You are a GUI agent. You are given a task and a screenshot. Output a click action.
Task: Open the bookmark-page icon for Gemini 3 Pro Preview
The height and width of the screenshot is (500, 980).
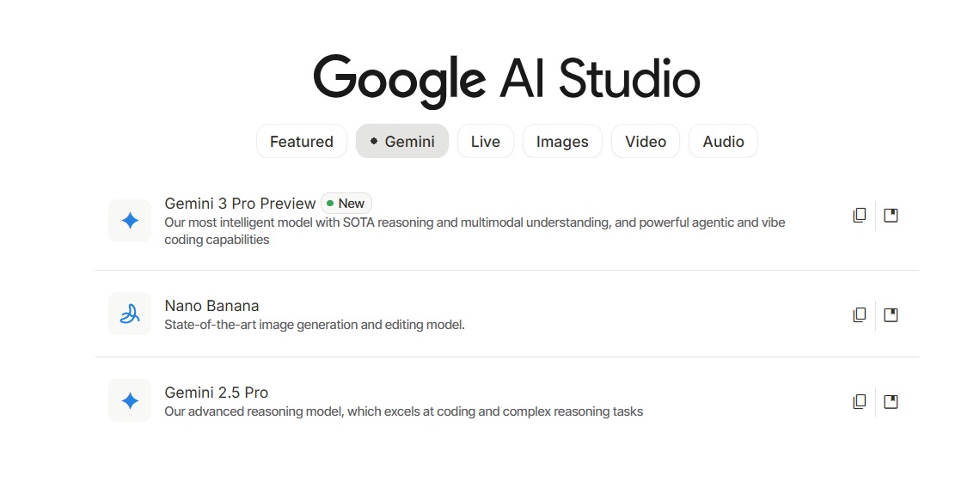[891, 216]
